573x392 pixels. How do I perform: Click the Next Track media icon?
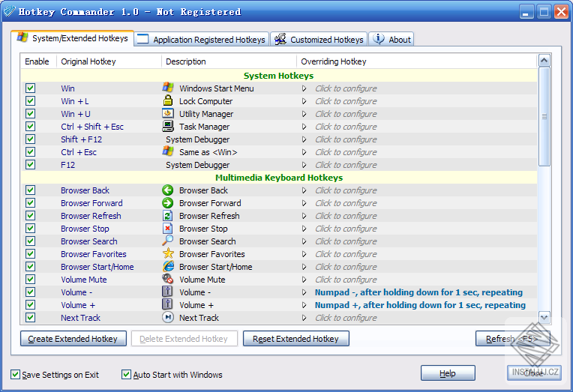(x=168, y=317)
